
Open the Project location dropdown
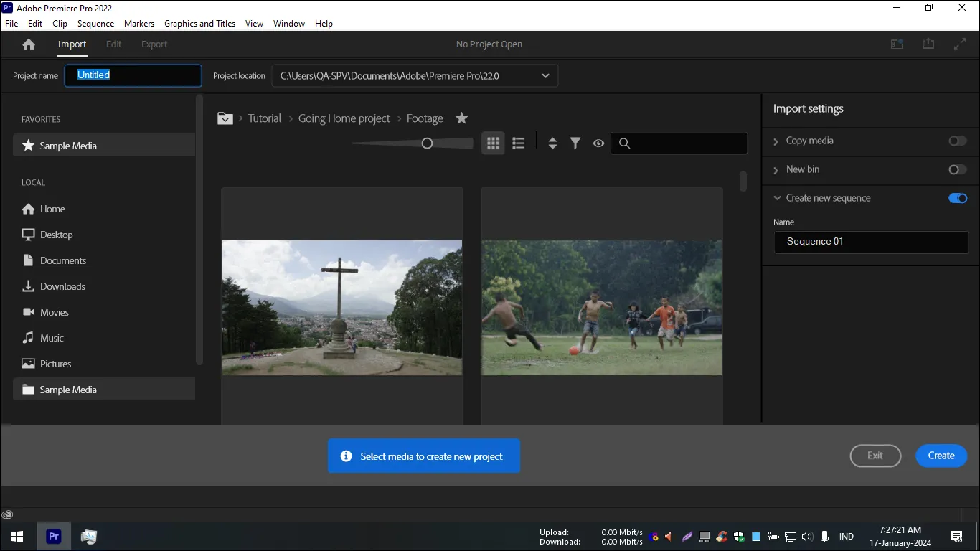click(545, 75)
